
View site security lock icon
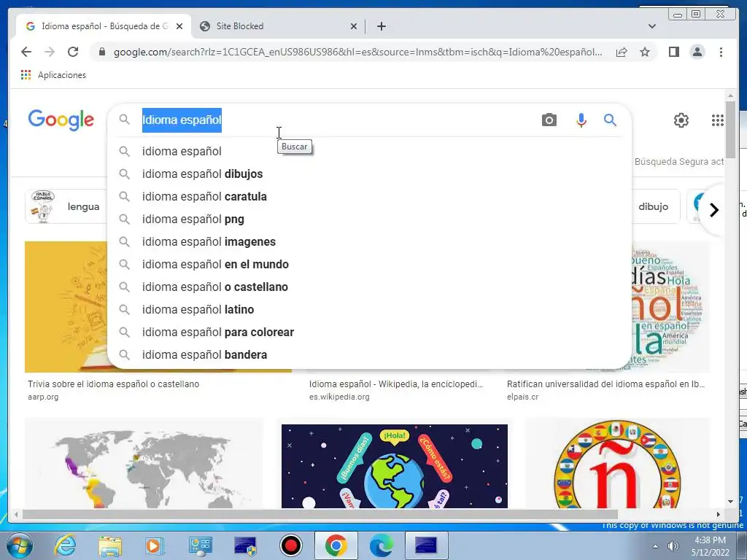pos(101,52)
